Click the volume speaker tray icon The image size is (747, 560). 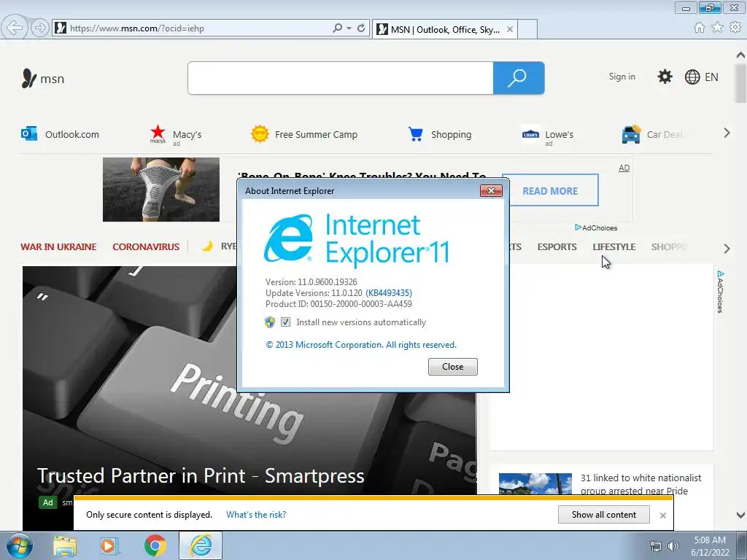click(x=673, y=547)
